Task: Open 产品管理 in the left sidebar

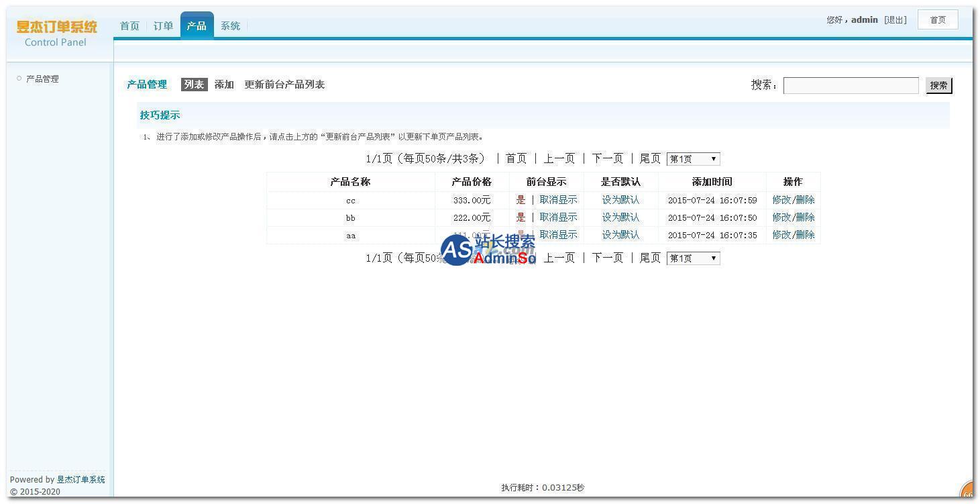Action: tap(42, 79)
